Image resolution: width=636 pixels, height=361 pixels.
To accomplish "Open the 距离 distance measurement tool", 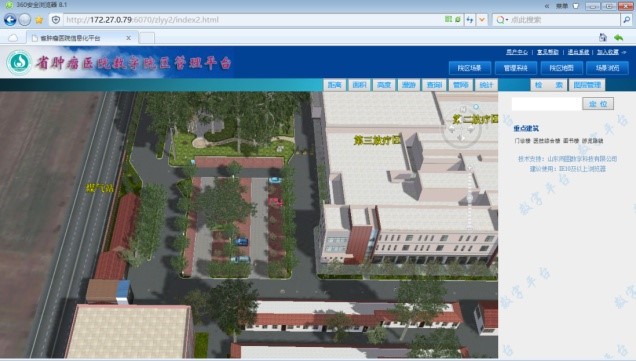I will click(x=335, y=85).
